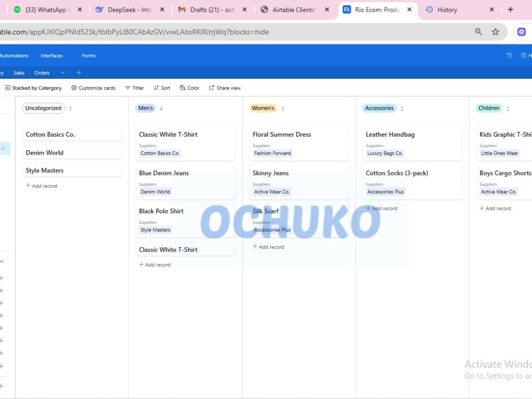Add record in Women's stack
The height and width of the screenshot is (399, 532).
pyautogui.click(x=268, y=247)
